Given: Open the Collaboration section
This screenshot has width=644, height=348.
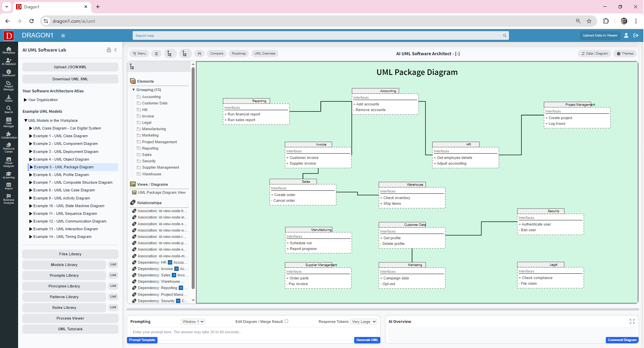Looking at the screenshot, I should coord(8,135).
